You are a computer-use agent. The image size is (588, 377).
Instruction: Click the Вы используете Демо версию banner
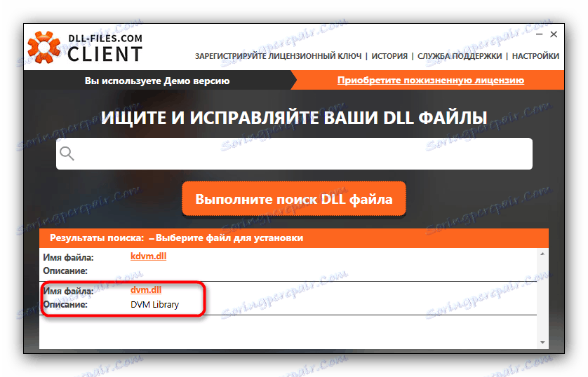pyautogui.click(x=157, y=81)
